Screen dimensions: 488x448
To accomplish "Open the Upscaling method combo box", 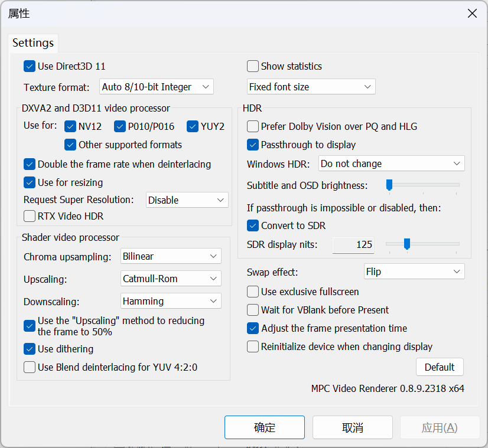I will click(x=171, y=279).
